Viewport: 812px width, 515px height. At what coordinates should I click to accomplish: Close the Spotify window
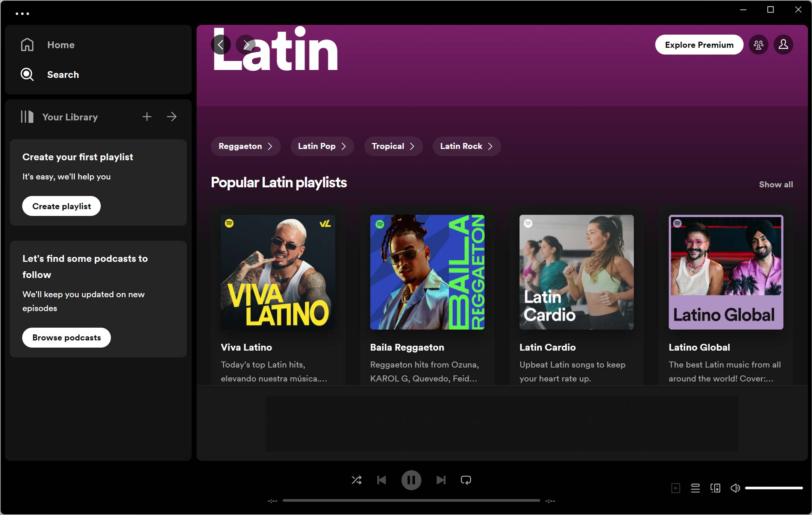[x=798, y=10]
